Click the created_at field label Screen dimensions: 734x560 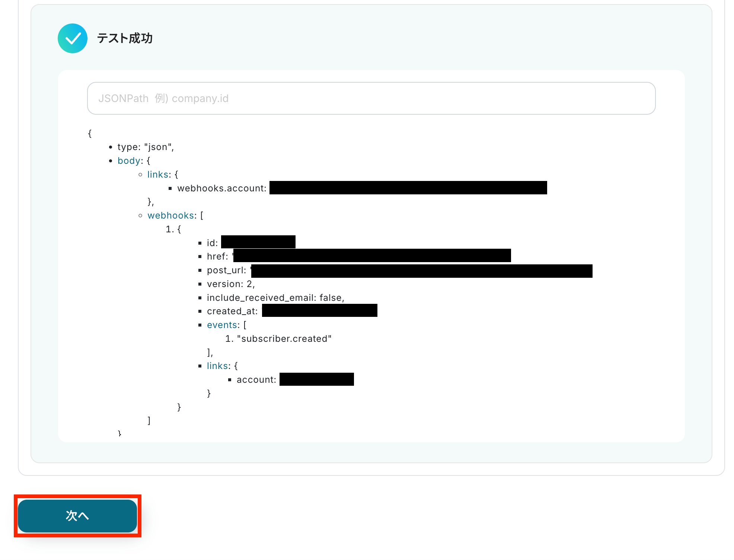pyautogui.click(x=232, y=311)
